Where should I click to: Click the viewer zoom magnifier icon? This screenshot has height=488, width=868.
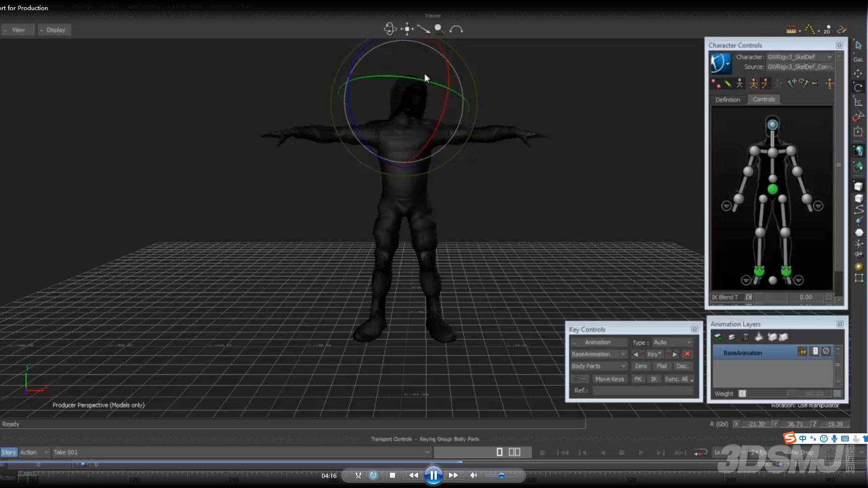pos(439,29)
